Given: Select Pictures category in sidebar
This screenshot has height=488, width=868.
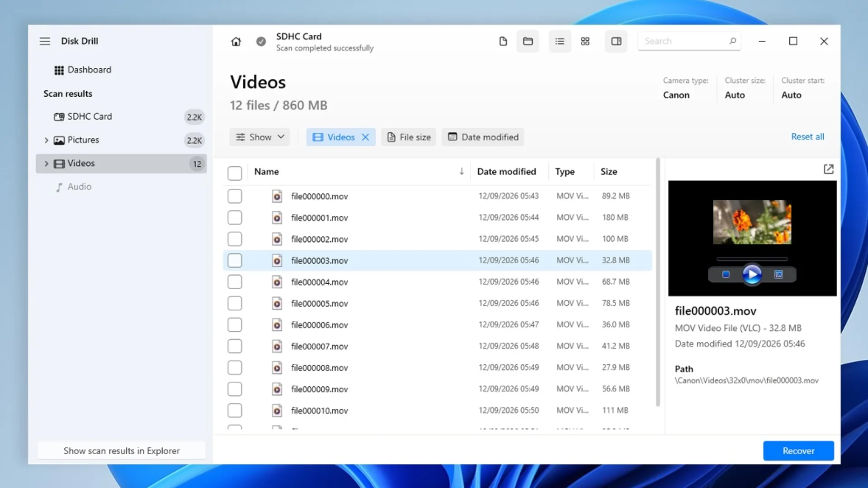Looking at the screenshot, I should (121, 140).
